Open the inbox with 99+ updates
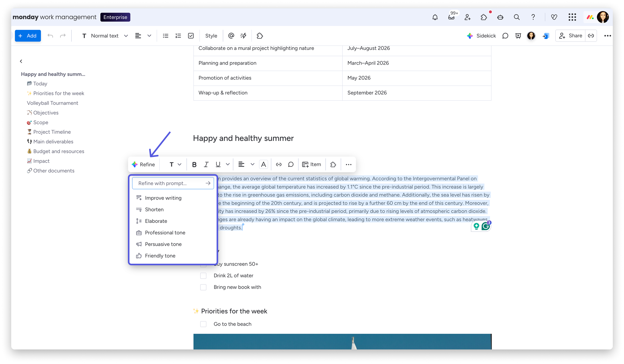The image size is (624, 364). point(451,17)
